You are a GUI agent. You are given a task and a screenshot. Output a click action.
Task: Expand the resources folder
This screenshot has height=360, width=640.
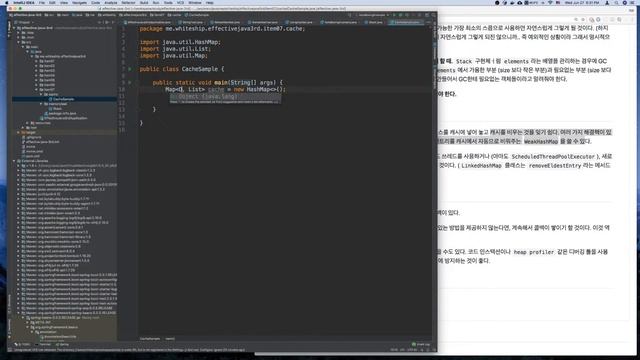[28, 123]
